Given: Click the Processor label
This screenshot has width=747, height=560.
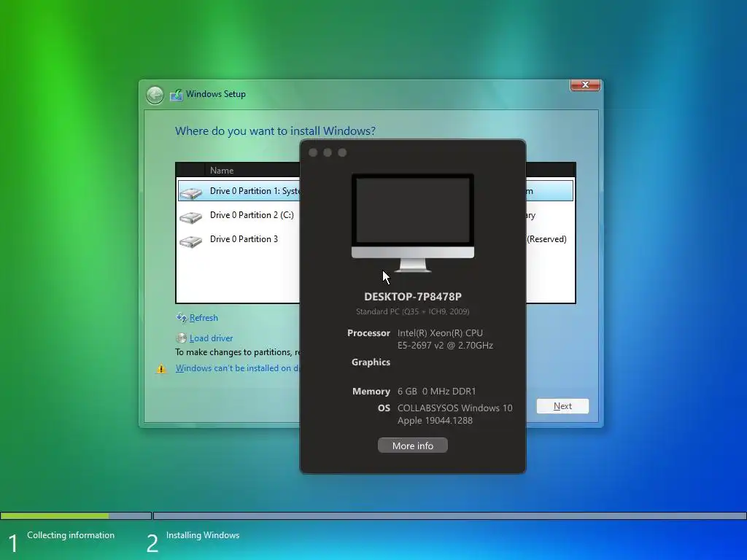Looking at the screenshot, I should (368, 332).
